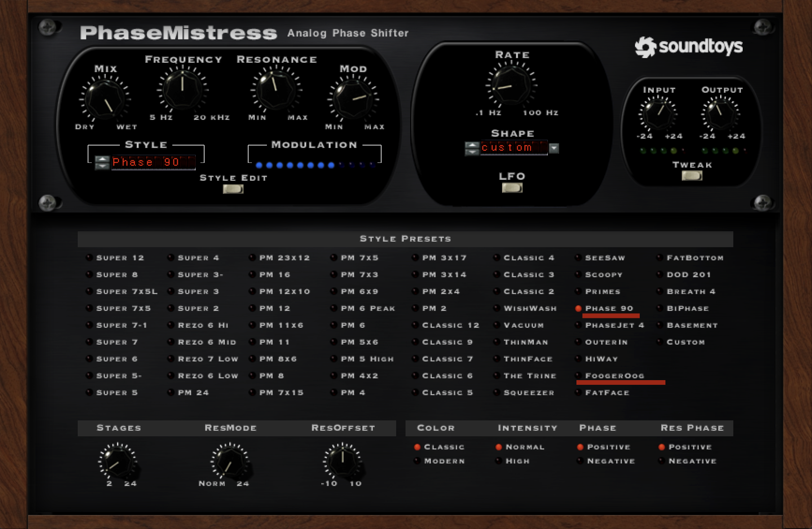Select the Classic 4 style preset

[x=524, y=258]
